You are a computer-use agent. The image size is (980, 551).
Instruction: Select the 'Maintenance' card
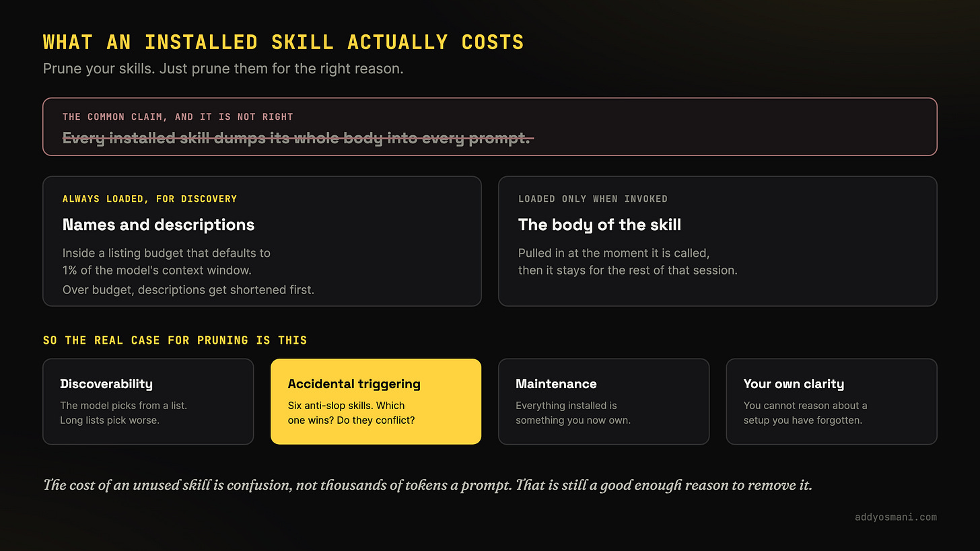[x=604, y=402]
